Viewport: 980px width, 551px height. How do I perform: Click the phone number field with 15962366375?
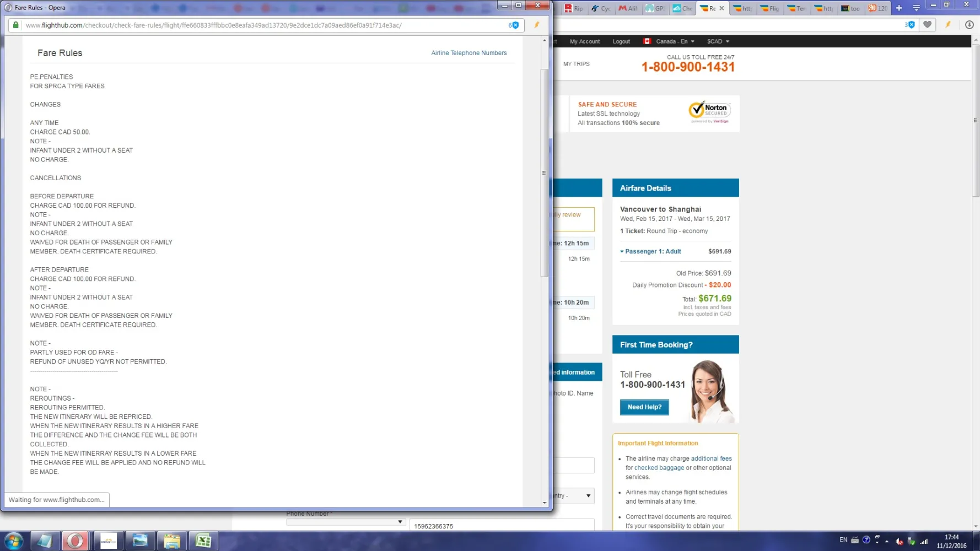point(502,526)
